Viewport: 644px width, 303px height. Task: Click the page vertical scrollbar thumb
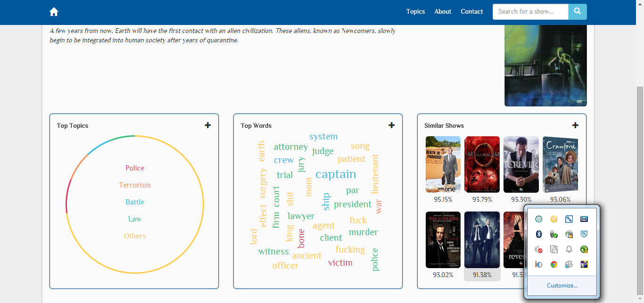pos(640,190)
